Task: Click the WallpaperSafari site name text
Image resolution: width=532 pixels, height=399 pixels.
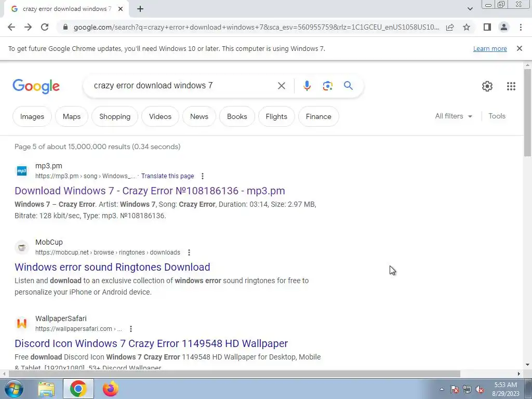Action: [61, 318]
